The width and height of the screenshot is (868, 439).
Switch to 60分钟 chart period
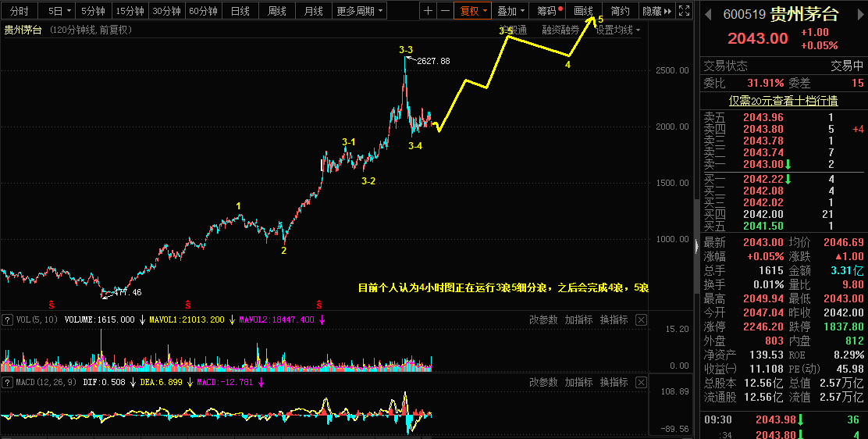[203, 10]
